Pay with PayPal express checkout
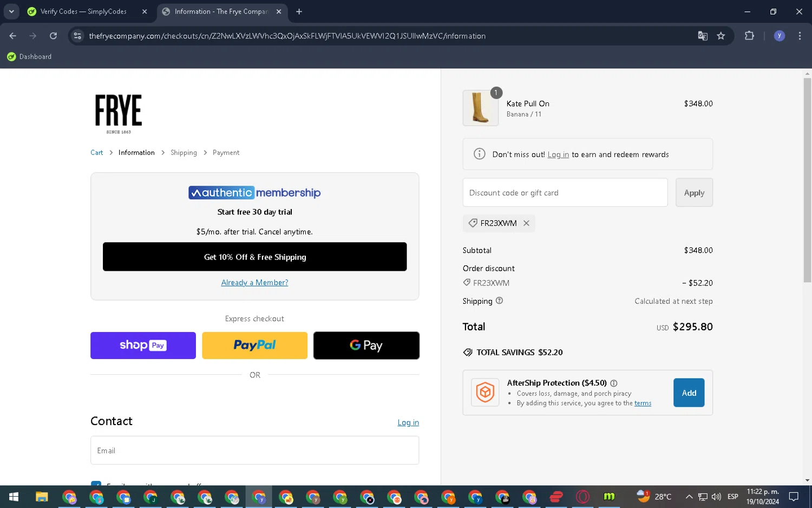812x508 pixels. 254,346
